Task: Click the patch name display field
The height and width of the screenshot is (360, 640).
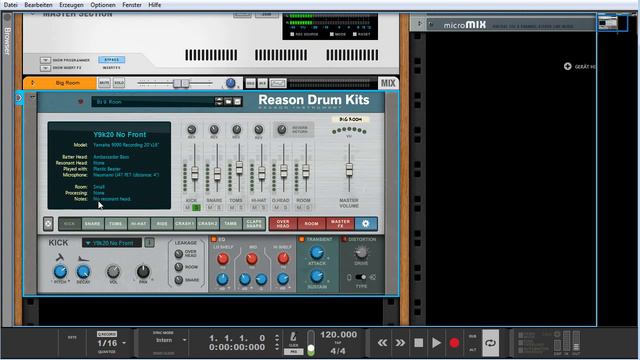Action: coord(153,102)
